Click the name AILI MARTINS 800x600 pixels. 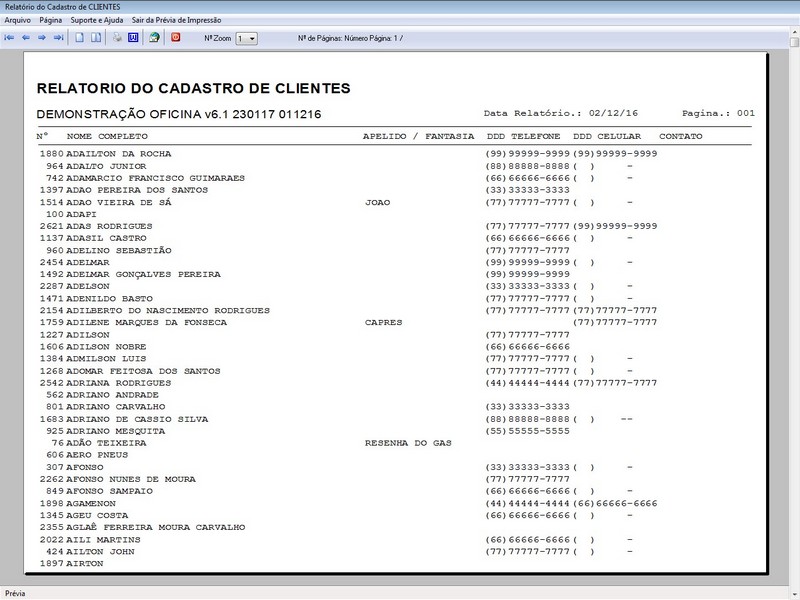(103, 540)
